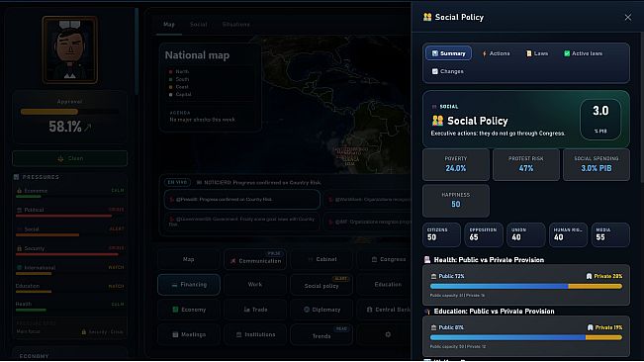The height and width of the screenshot is (362, 644).
Task: Click the Education provision section icon
Action: [427, 312]
